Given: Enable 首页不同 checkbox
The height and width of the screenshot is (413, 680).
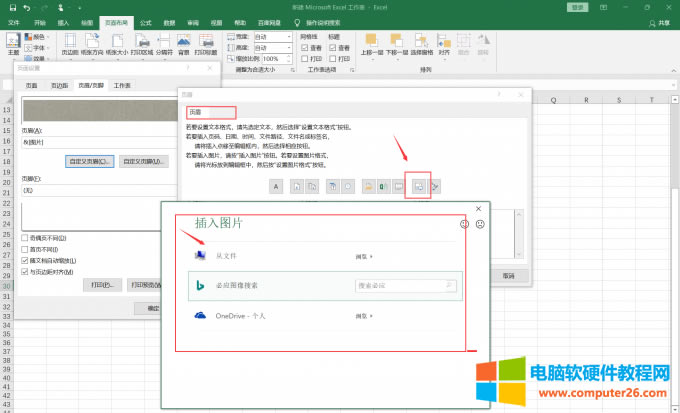Looking at the screenshot, I should 25,250.
